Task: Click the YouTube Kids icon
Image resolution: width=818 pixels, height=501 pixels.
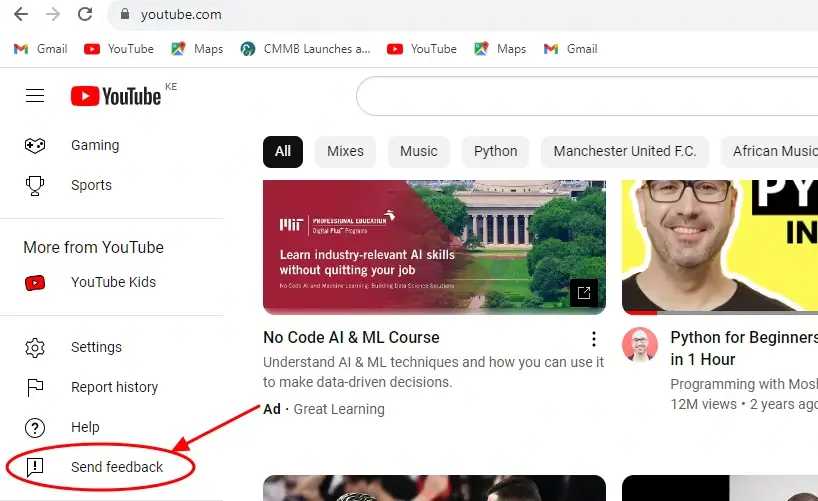Action: pyautogui.click(x=35, y=282)
